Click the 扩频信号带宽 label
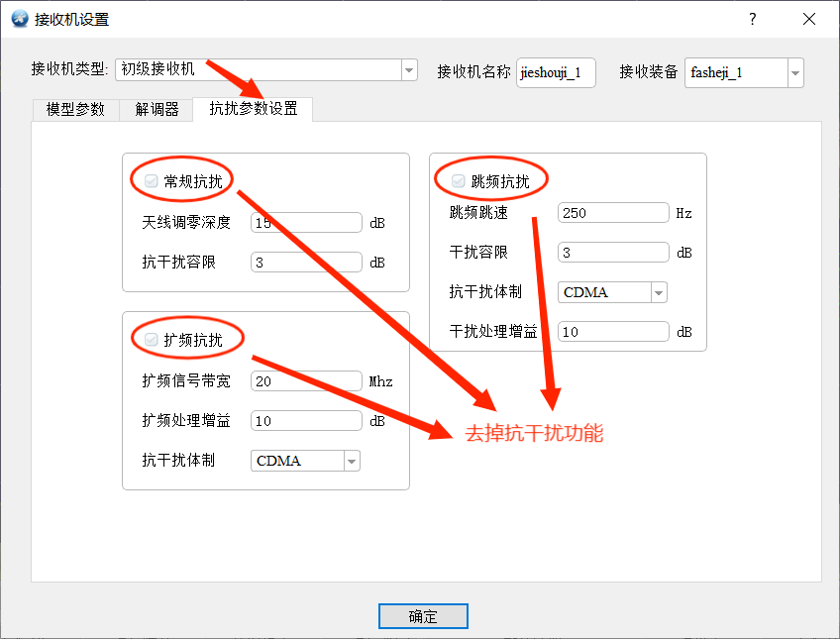840x639 pixels. (186, 380)
